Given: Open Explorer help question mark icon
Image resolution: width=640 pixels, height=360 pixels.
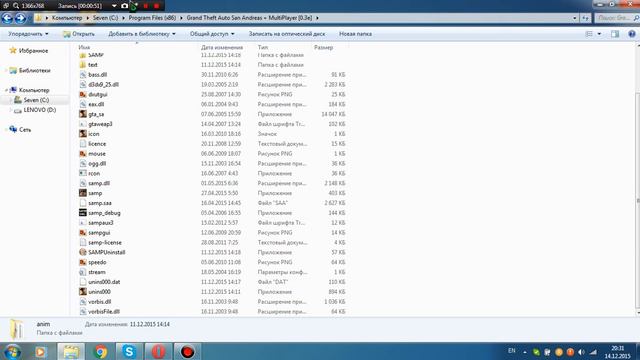Looking at the screenshot, I should pos(632,34).
